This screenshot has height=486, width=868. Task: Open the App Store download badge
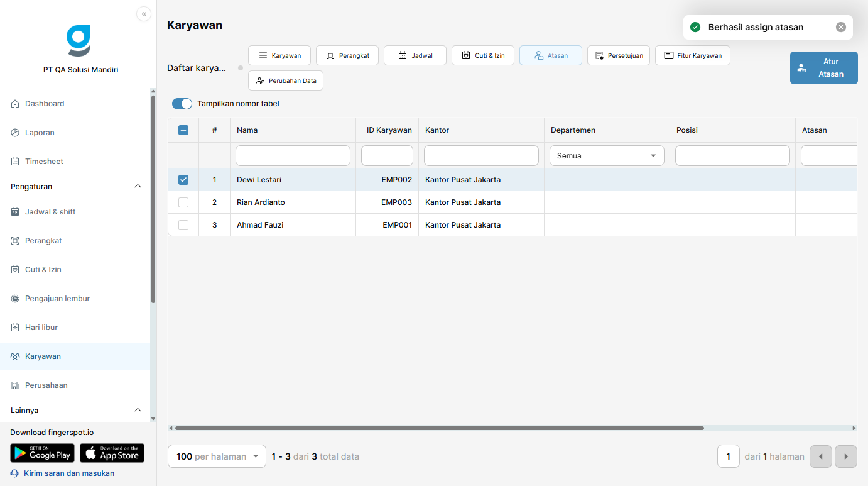[112, 453]
